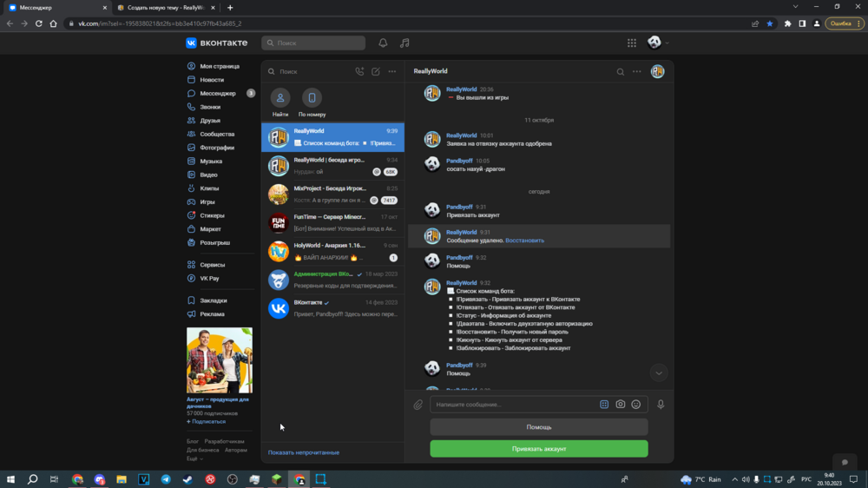Reload the page in browser
The image size is (868, 488).
click(x=39, y=23)
